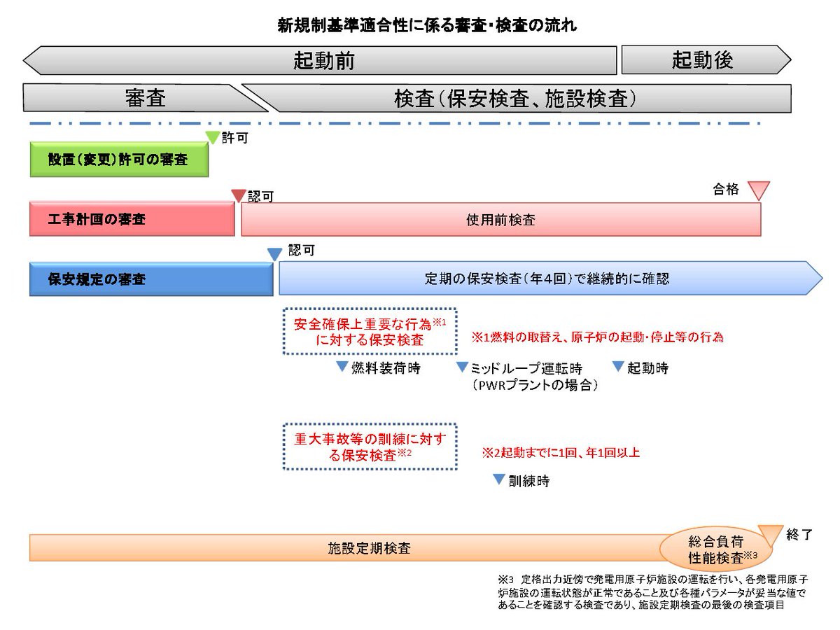The image size is (840, 630).
Task: Click the 終了 label text
Action: [x=799, y=535]
